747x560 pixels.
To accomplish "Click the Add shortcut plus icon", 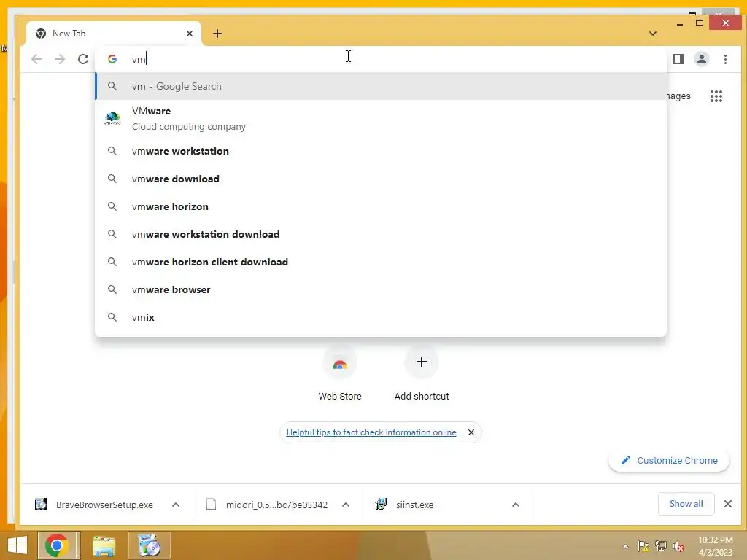I will tap(421, 362).
